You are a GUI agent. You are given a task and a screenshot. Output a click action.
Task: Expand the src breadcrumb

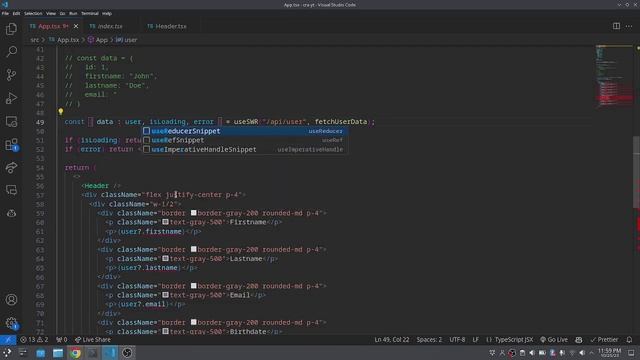(x=35, y=40)
